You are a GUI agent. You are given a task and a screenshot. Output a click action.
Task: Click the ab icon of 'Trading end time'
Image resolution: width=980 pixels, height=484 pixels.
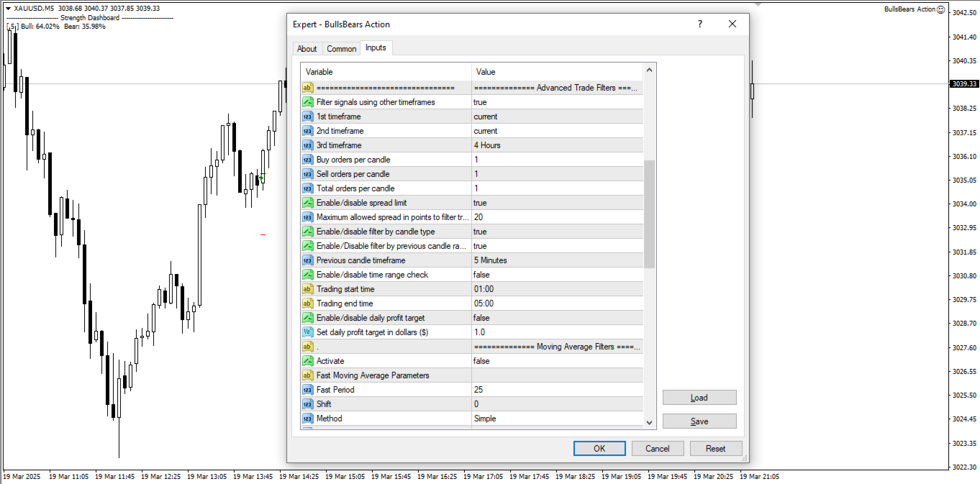(x=307, y=303)
